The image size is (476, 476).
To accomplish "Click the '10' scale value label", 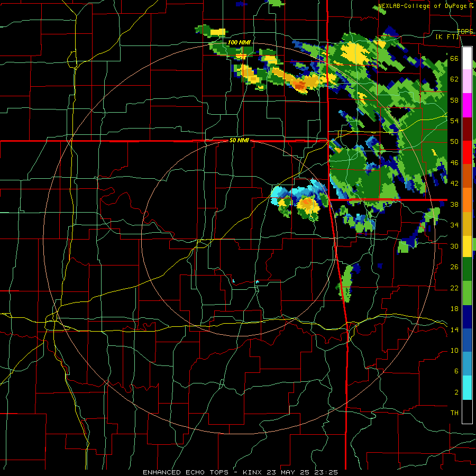I will (454, 351).
